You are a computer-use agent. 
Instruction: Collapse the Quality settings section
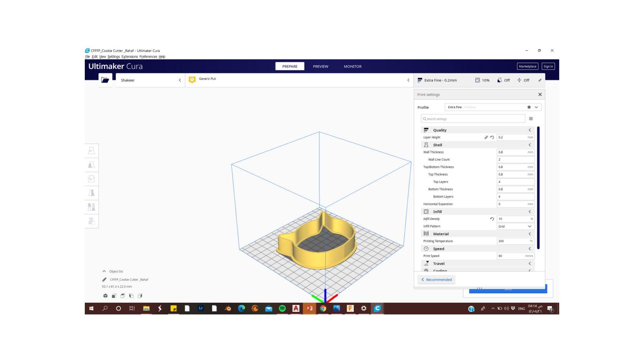(x=530, y=130)
